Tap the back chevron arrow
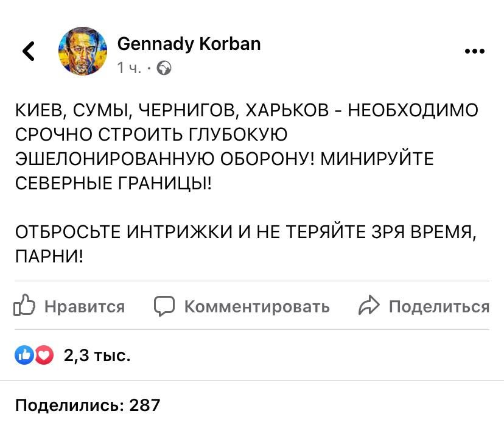 [x=29, y=51]
